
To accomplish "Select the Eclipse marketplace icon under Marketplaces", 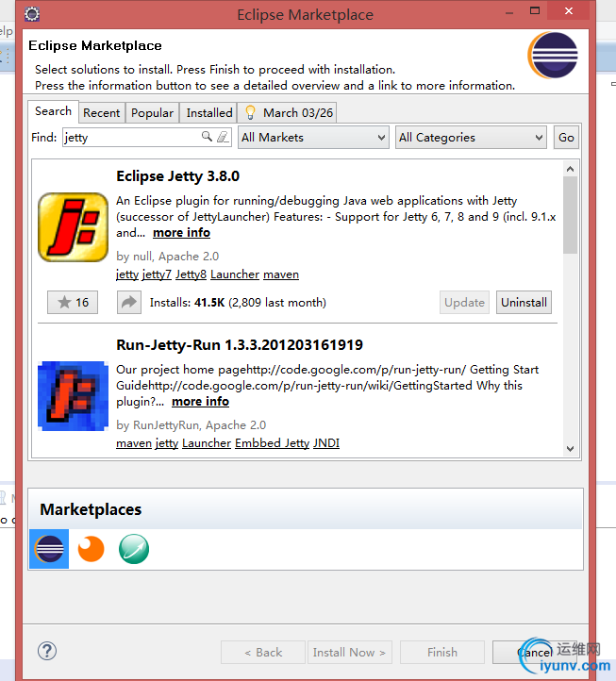I will click(49, 549).
